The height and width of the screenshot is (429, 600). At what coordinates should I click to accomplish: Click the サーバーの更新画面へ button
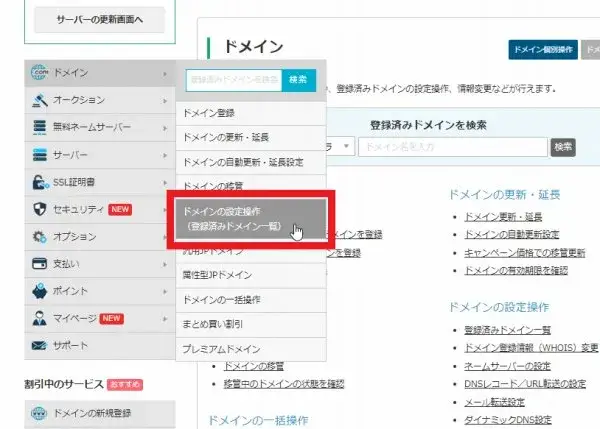point(100,20)
